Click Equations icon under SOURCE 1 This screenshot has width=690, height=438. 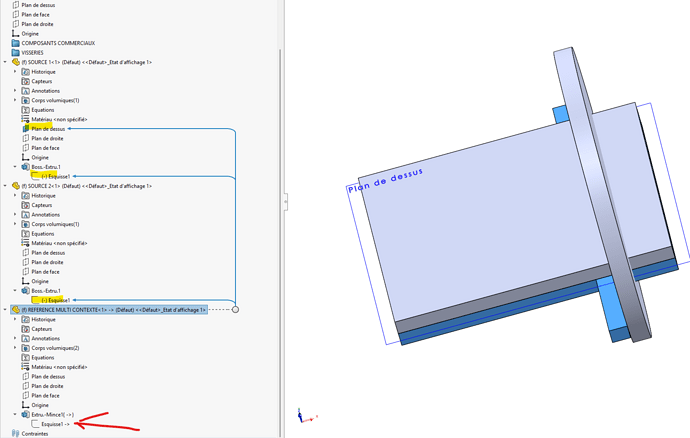point(26,110)
